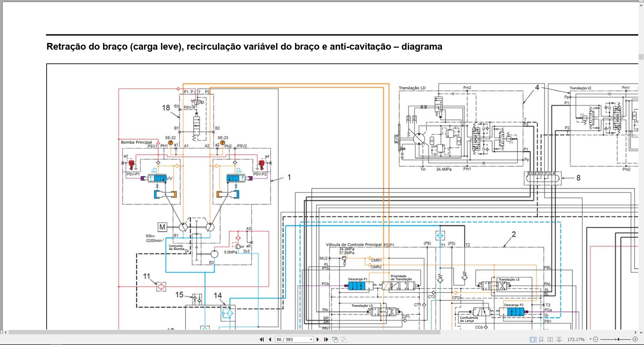
Task: Click the "SE-22" sensor label
Action: (x=170, y=138)
